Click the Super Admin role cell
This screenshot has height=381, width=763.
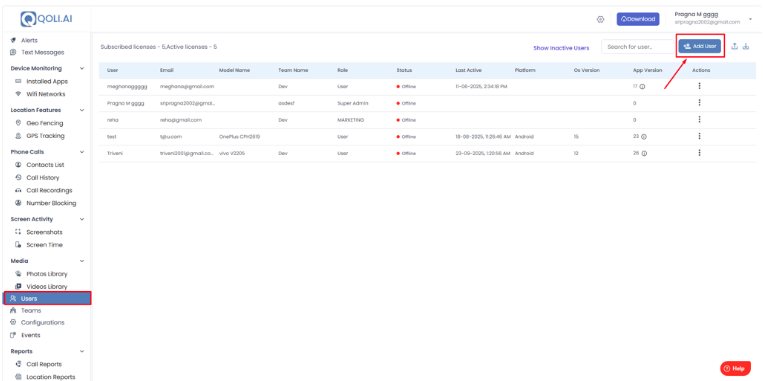(353, 103)
